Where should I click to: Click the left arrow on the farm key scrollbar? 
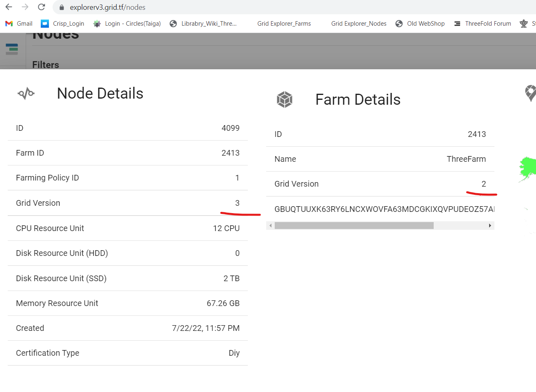pyautogui.click(x=270, y=225)
